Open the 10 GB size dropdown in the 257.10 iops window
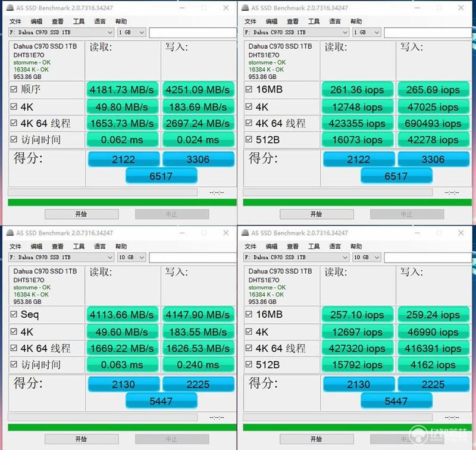Screen dimensions: 476x450 pyautogui.click(x=367, y=257)
